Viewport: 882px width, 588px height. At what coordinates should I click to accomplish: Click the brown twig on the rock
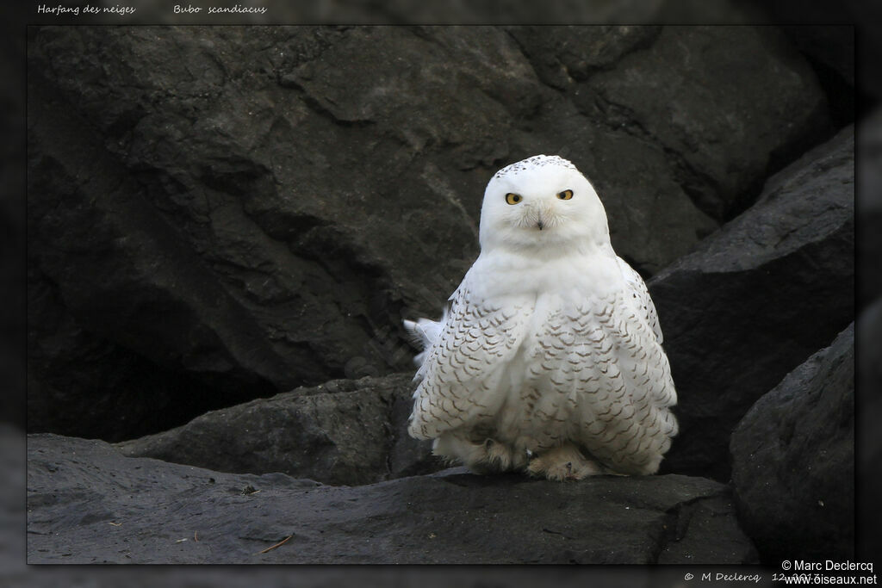[x=276, y=544]
